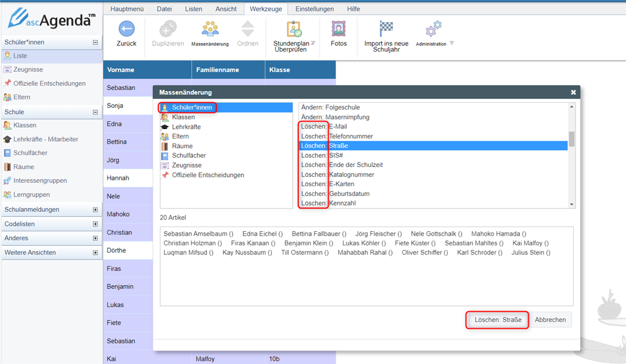Select Eltern in the Massenänderung dialog

(x=226, y=136)
